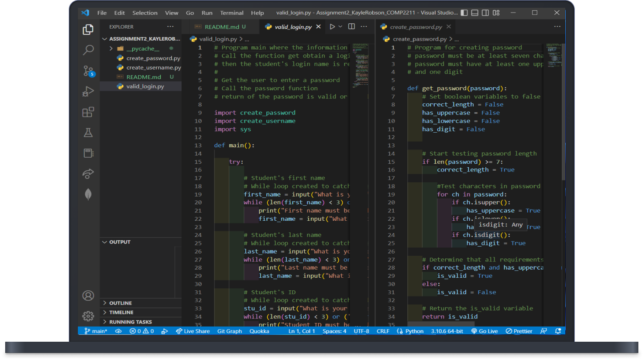This screenshot has width=644, height=359.
Task: Open the Testing flask view
Action: tap(88, 133)
